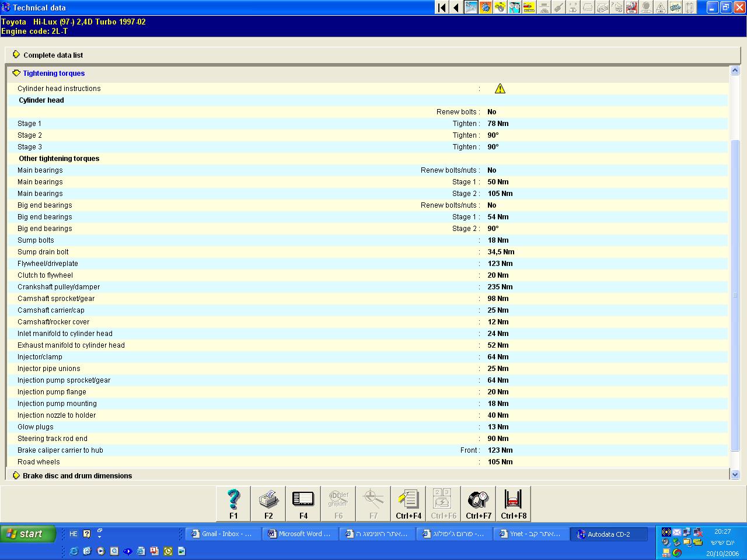Click the scrollbar up arrow
This screenshot has height=560, width=747.
pos(735,71)
